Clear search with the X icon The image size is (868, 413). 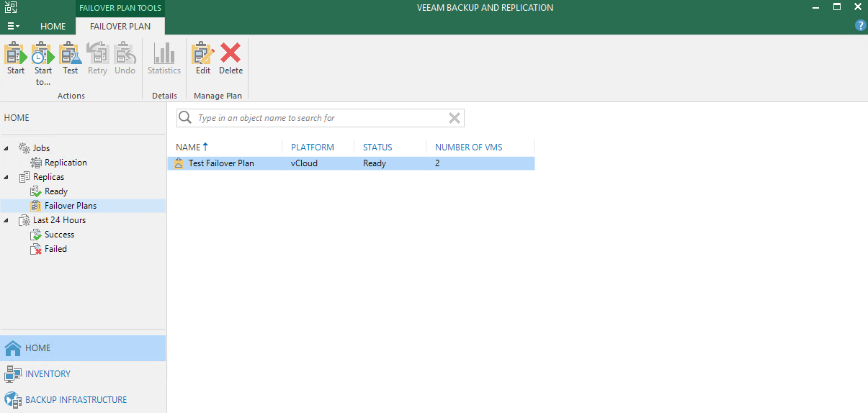click(455, 118)
